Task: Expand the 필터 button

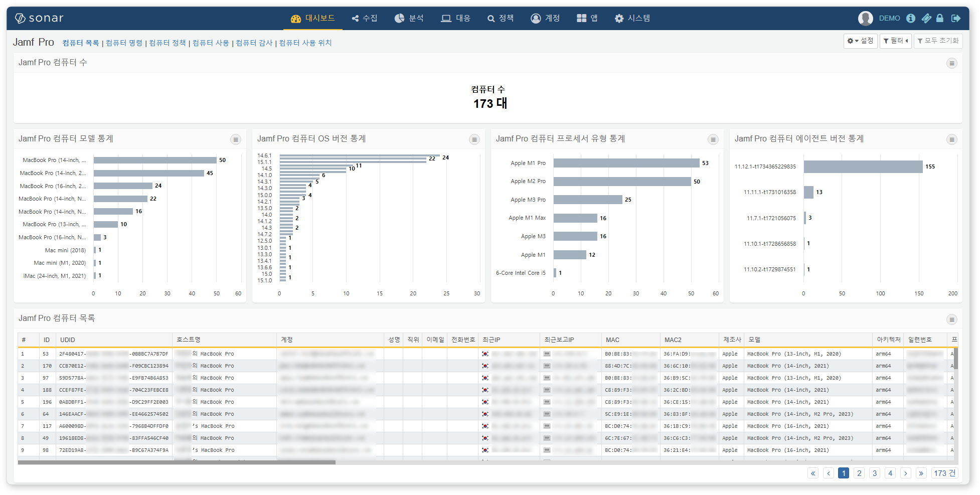Action: (x=896, y=41)
